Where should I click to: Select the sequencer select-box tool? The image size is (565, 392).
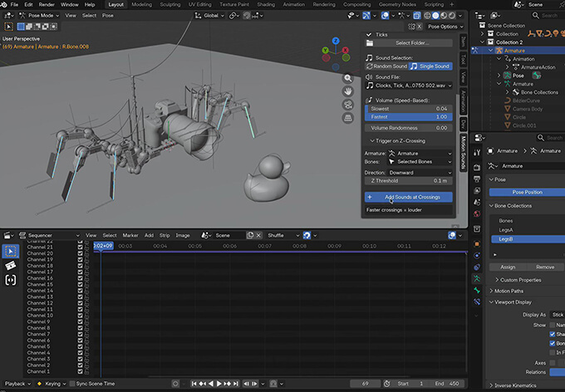click(11, 251)
